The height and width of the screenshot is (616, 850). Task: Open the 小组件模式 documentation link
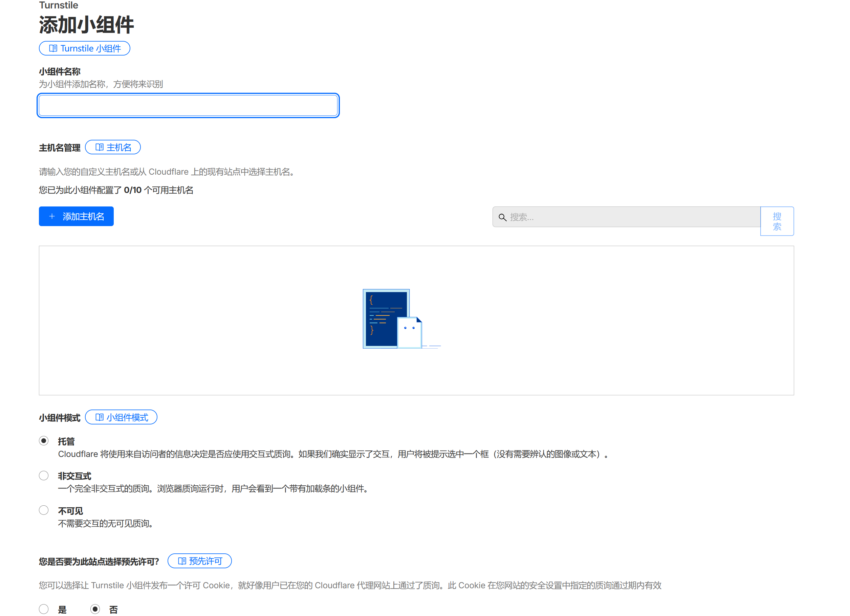(127, 417)
